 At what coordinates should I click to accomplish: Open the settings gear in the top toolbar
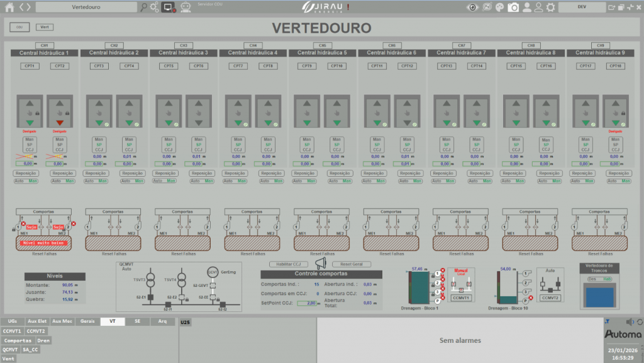tap(550, 8)
